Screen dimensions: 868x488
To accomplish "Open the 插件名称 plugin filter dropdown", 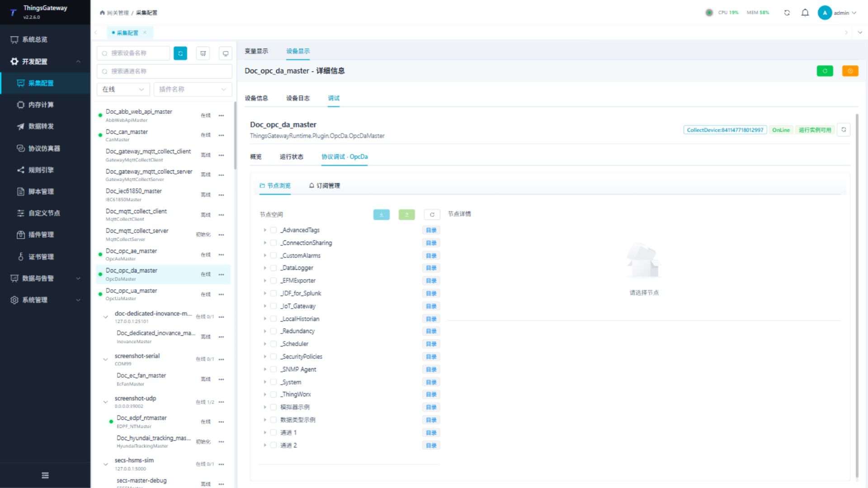I will 193,89.
